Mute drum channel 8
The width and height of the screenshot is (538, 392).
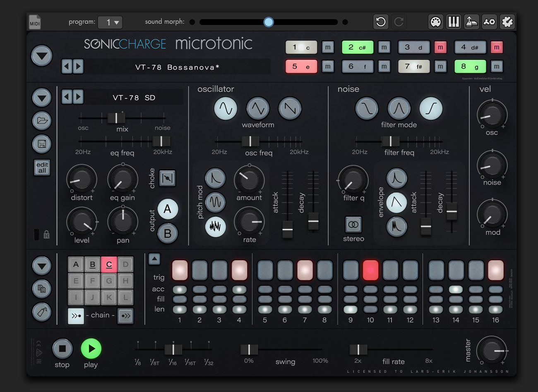pyautogui.click(x=497, y=66)
